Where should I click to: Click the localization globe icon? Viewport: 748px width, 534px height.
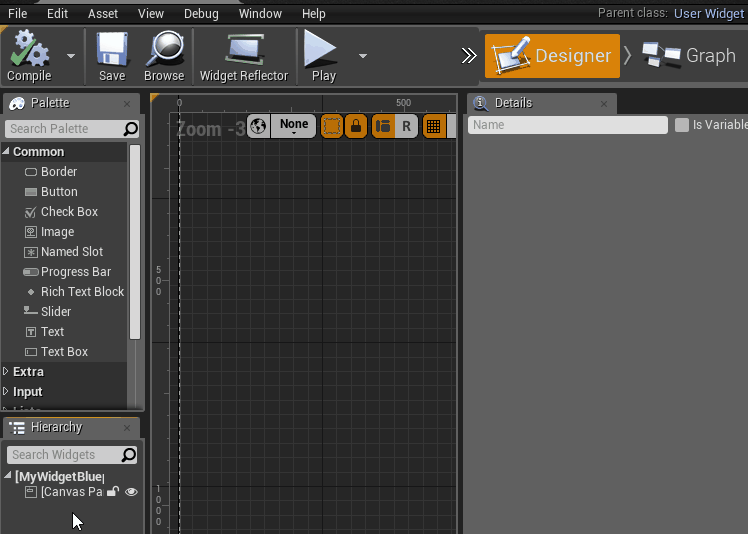coord(258,126)
